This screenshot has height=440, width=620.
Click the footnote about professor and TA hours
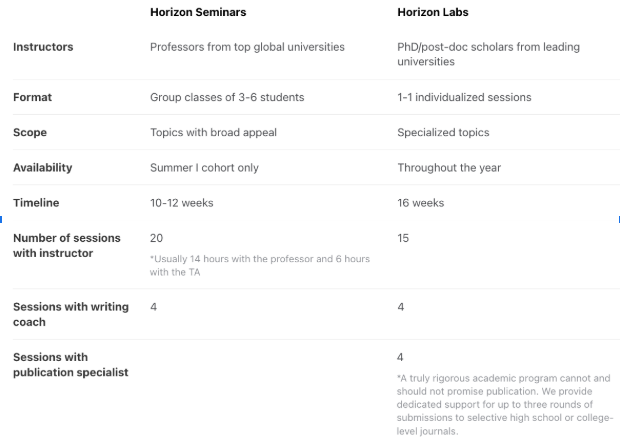coord(260,265)
